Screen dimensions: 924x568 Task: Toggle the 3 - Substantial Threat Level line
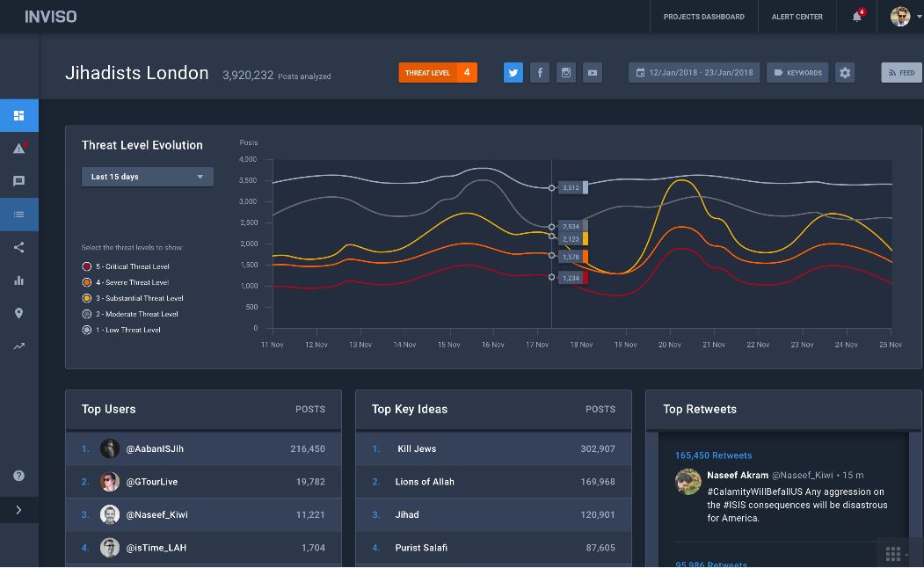click(87, 298)
